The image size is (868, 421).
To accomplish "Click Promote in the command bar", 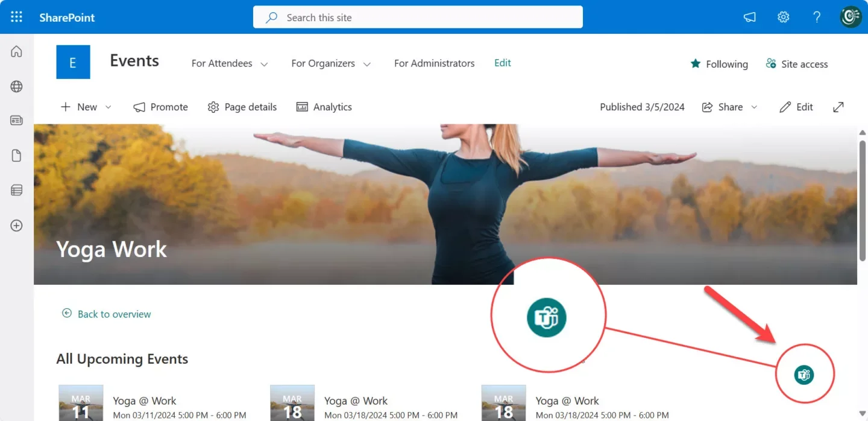I will [161, 107].
